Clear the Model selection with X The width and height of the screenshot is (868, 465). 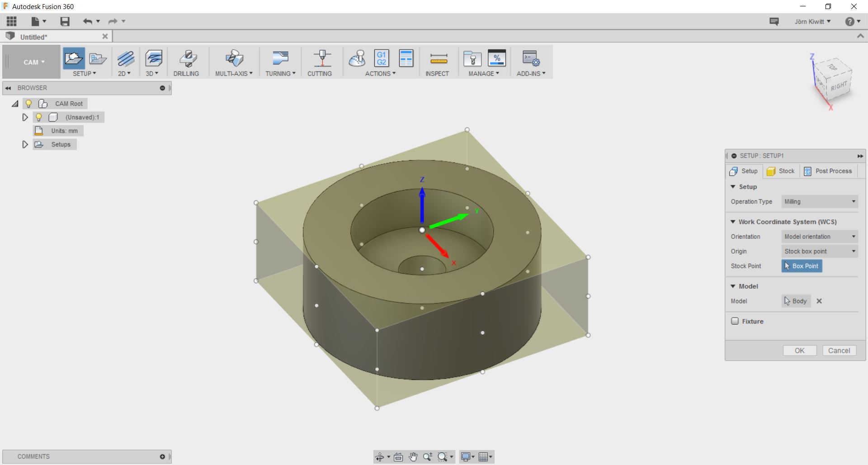coord(819,301)
